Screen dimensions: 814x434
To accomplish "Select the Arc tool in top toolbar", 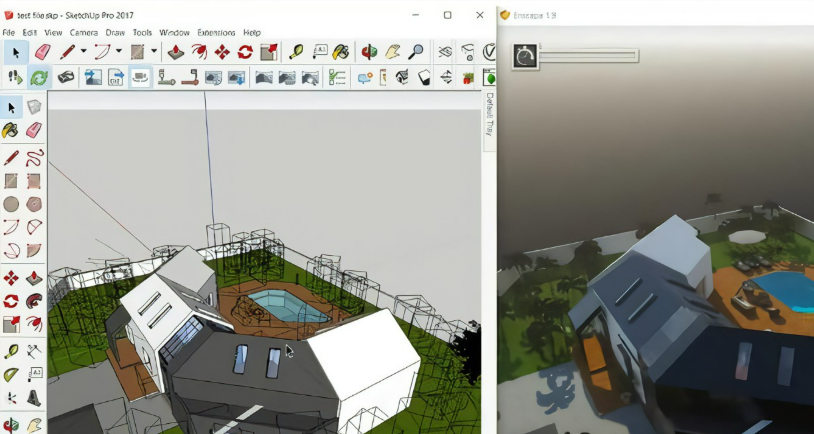I will coord(102,52).
